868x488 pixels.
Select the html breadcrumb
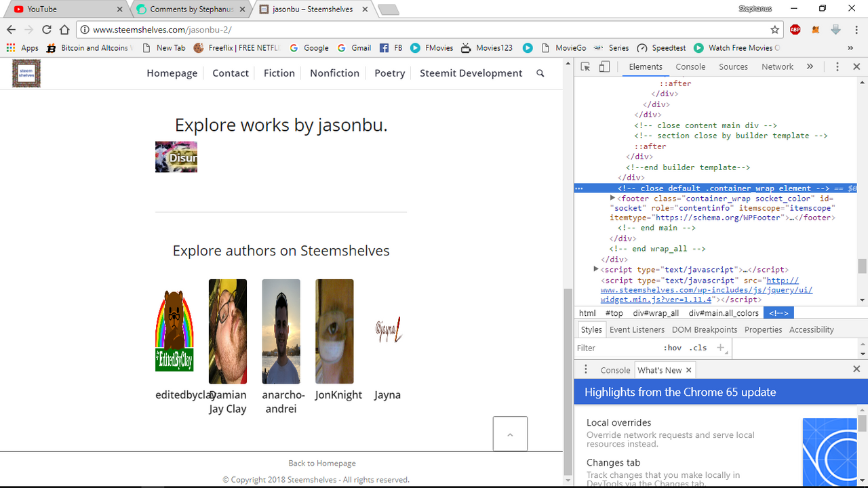click(587, 313)
